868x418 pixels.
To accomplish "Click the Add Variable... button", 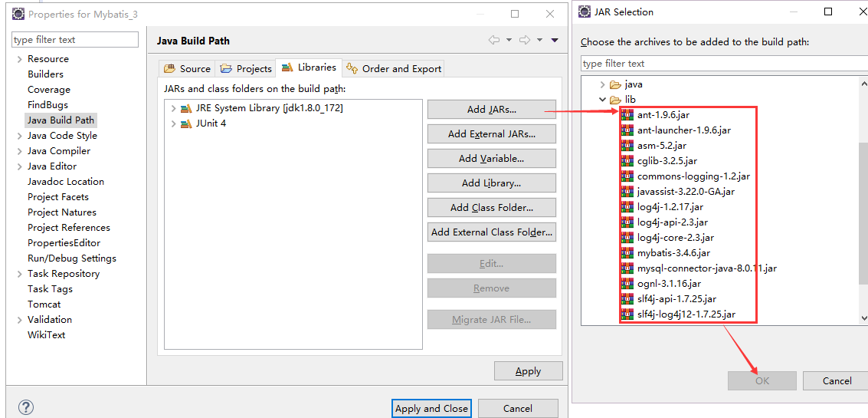I will coord(492,159).
